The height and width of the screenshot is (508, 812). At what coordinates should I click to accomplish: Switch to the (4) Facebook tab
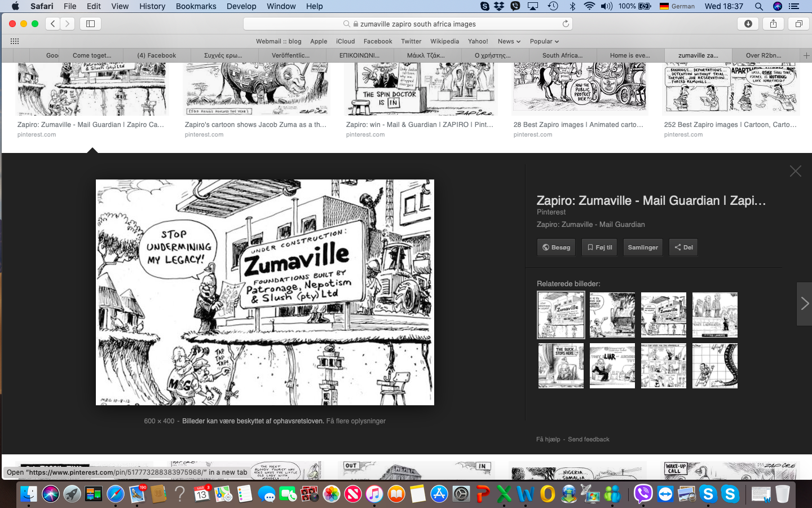pos(156,55)
